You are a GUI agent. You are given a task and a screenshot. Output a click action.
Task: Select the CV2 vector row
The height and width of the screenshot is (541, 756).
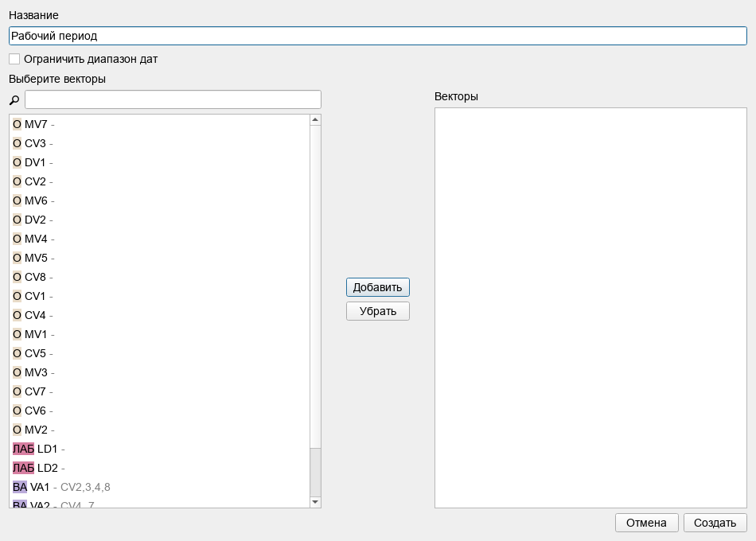tap(160, 181)
